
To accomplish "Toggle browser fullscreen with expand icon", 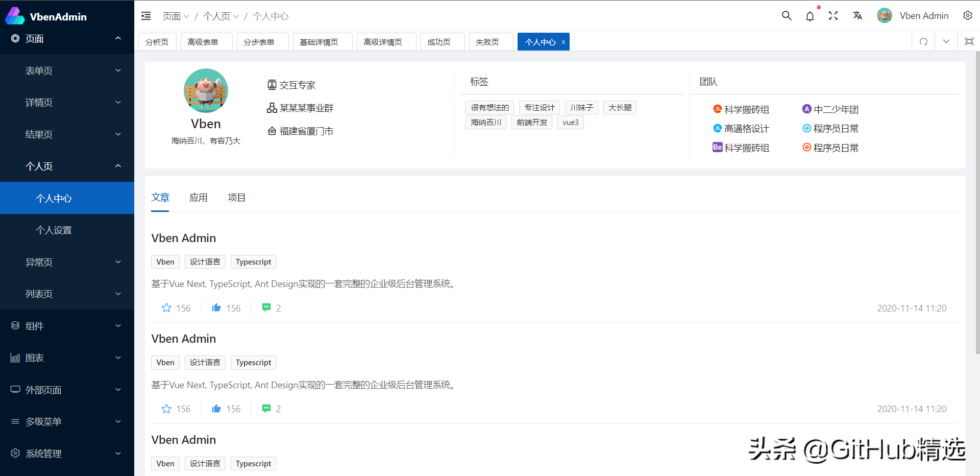I will pos(833,16).
